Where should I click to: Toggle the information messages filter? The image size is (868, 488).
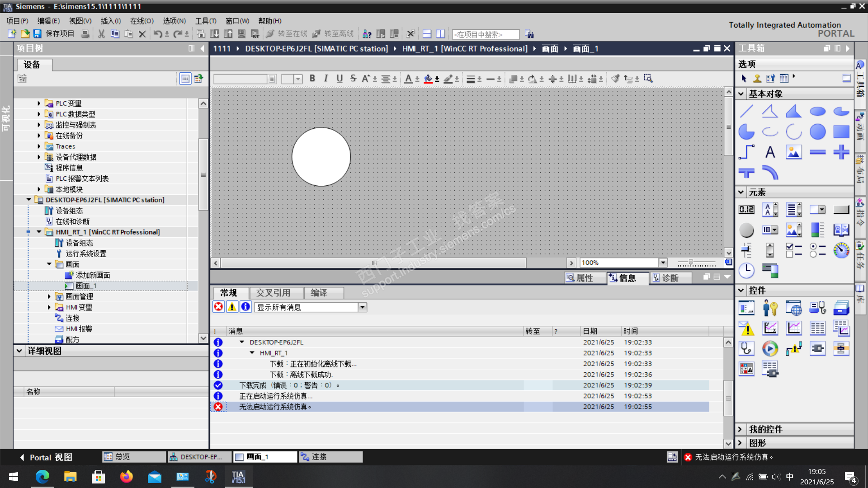click(x=245, y=307)
